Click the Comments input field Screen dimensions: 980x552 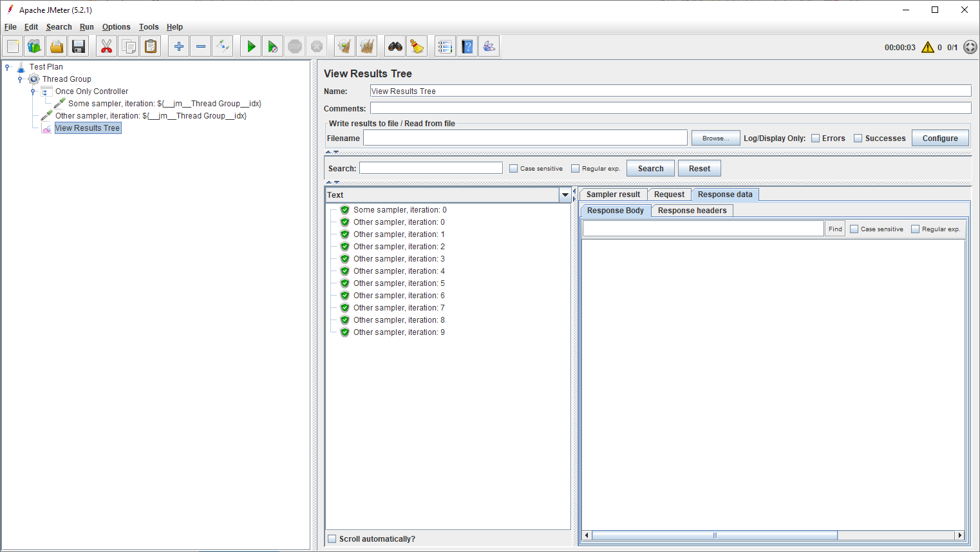[x=671, y=108]
